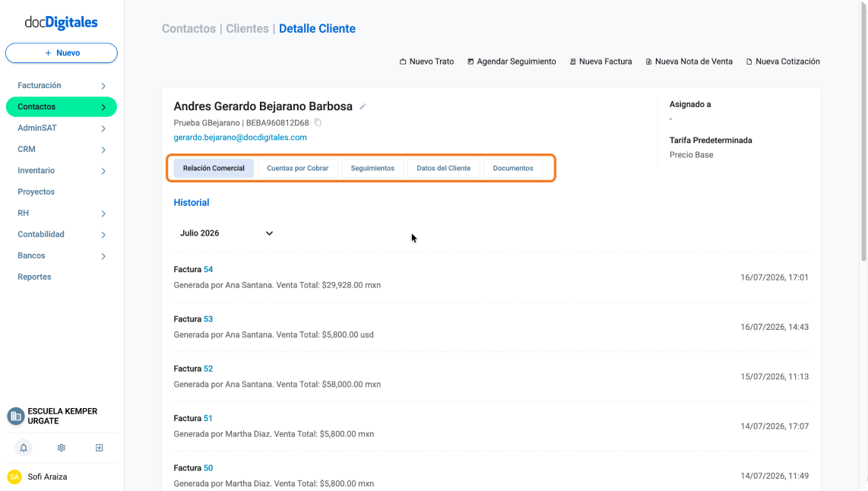Copy the RFC BEBA960812D68 with copy icon
Viewport: 868px width, 491px height.
click(318, 122)
